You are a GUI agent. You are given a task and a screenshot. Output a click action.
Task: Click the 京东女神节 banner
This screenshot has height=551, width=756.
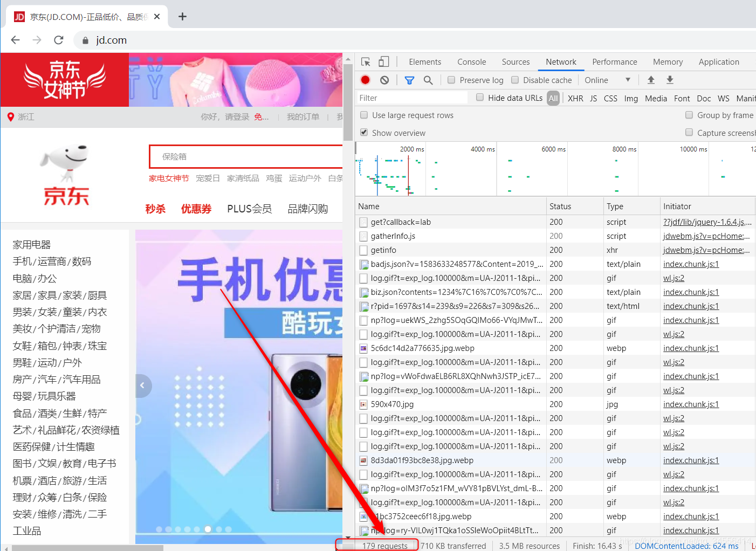tap(65, 80)
